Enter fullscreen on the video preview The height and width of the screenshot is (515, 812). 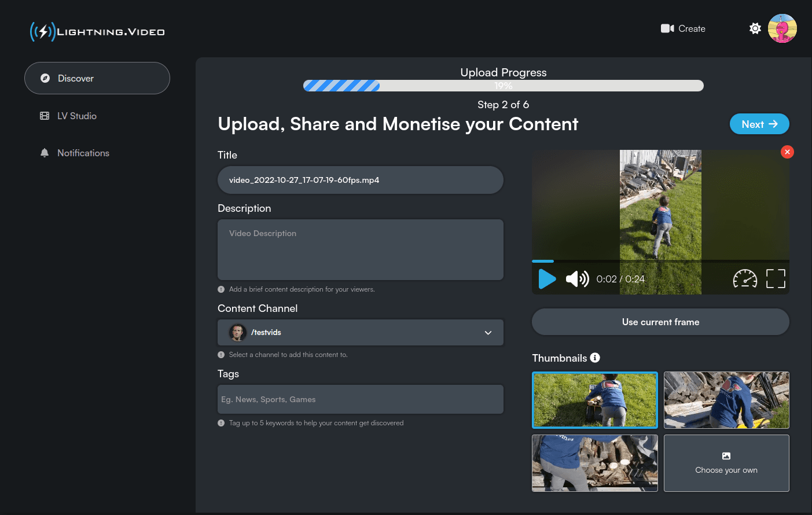point(776,279)
